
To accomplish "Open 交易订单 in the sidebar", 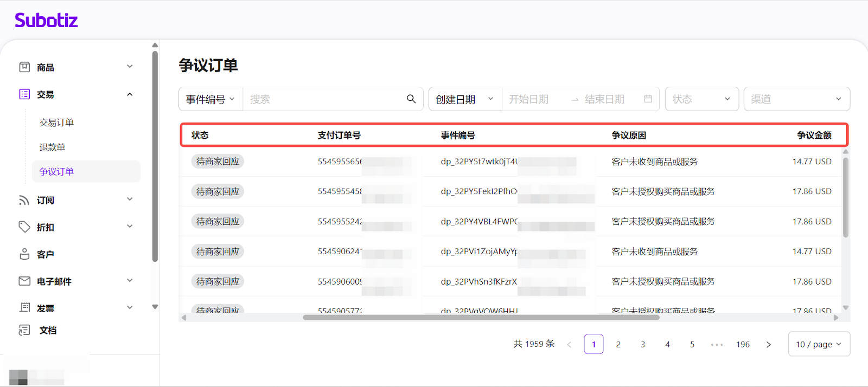I will point(57,122).
